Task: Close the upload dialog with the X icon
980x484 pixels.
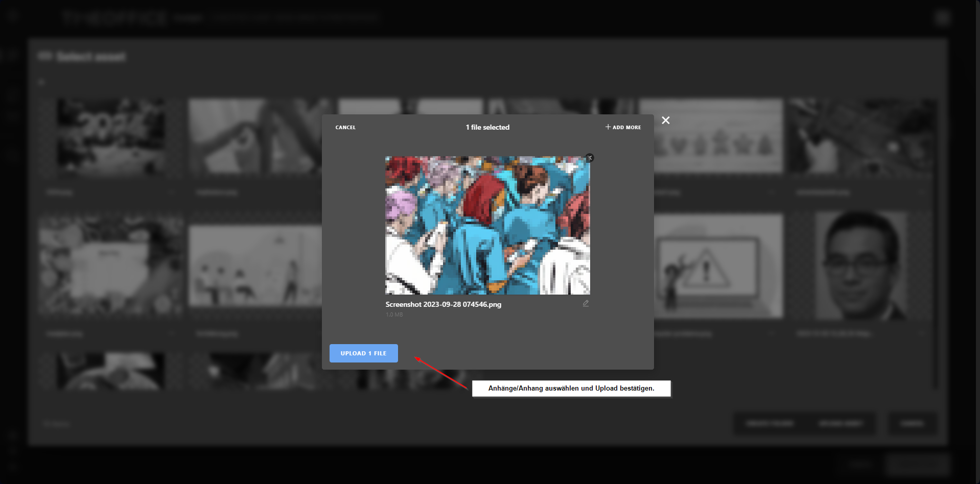Action: tap(666, 120)
